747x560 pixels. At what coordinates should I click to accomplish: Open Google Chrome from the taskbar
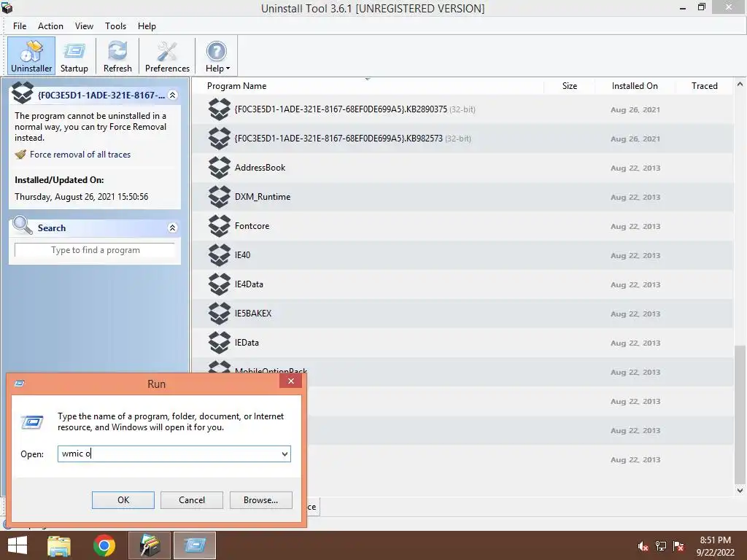pyautogui.click(x=104, y=545)
